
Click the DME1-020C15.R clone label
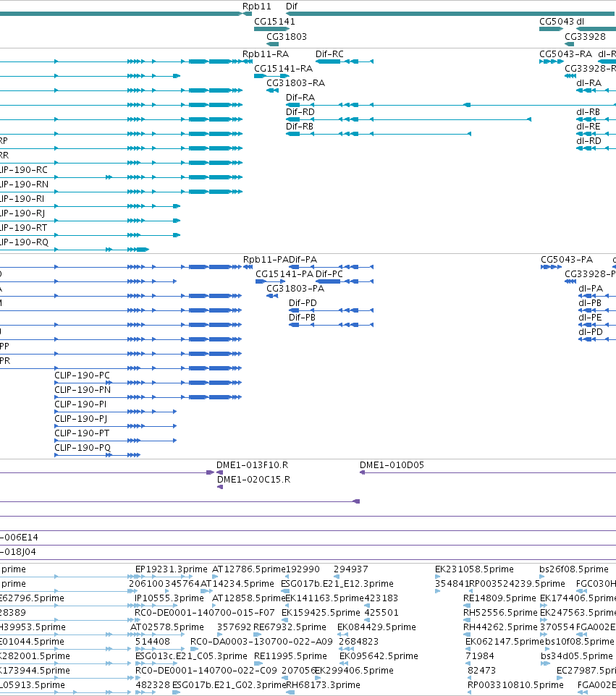click(x=253, y=480)
